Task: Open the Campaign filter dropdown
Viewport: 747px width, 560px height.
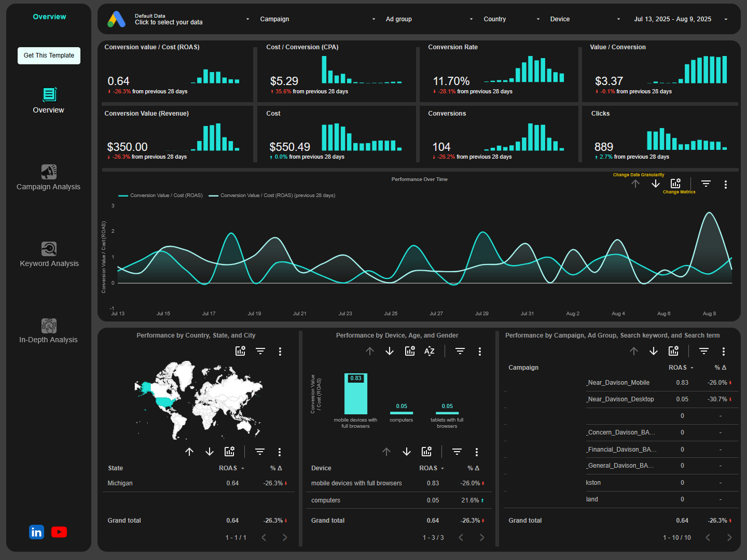Action: [x=316, y=19]
